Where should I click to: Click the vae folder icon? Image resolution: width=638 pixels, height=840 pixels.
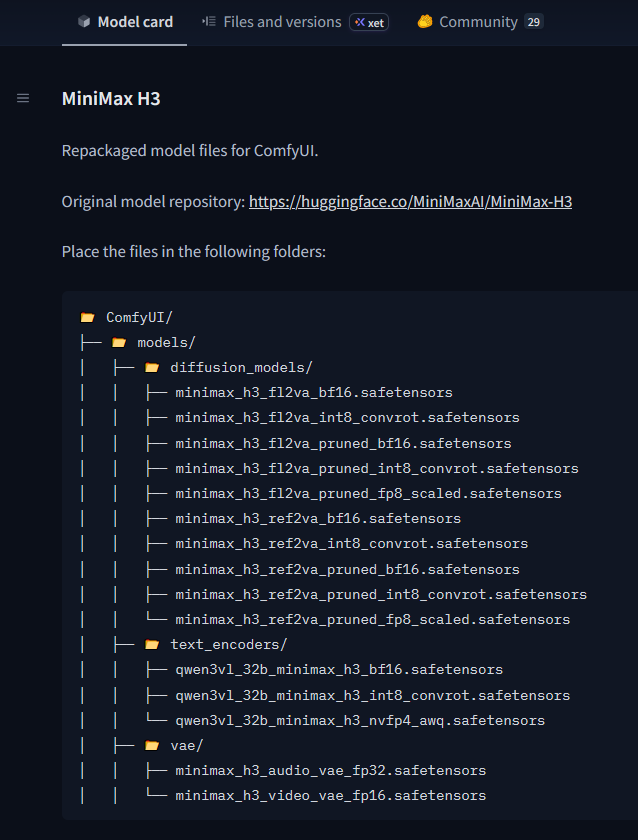click(x=152, y=746)
